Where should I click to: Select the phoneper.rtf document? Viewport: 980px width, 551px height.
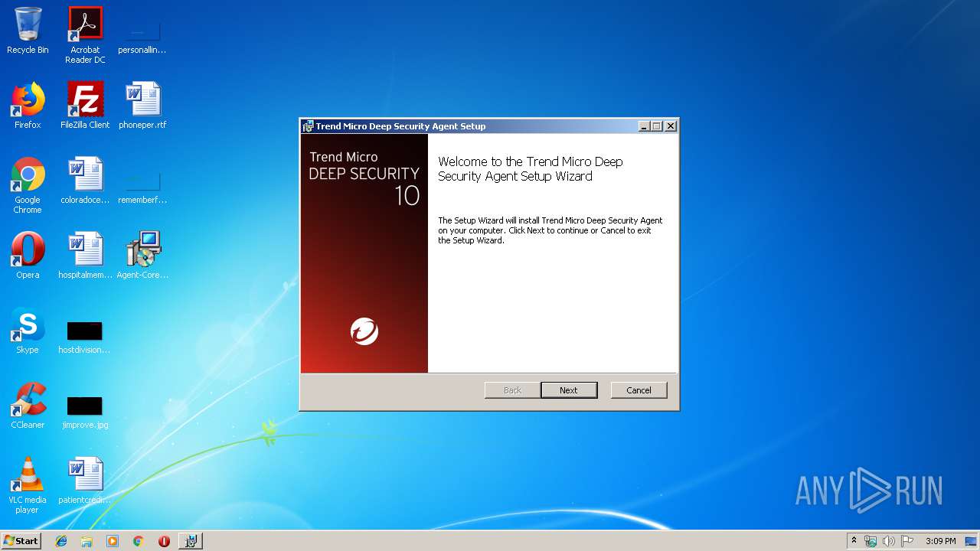tap(142, 106)
